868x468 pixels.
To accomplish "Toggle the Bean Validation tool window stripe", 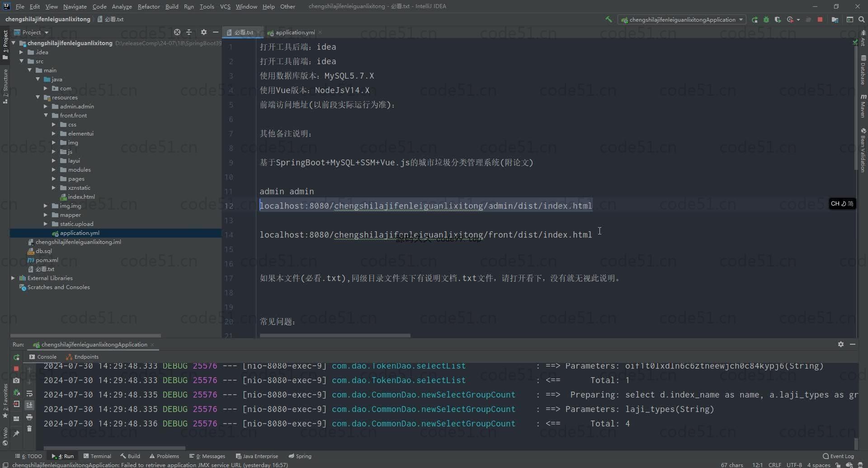I will (x=863, y=150).
